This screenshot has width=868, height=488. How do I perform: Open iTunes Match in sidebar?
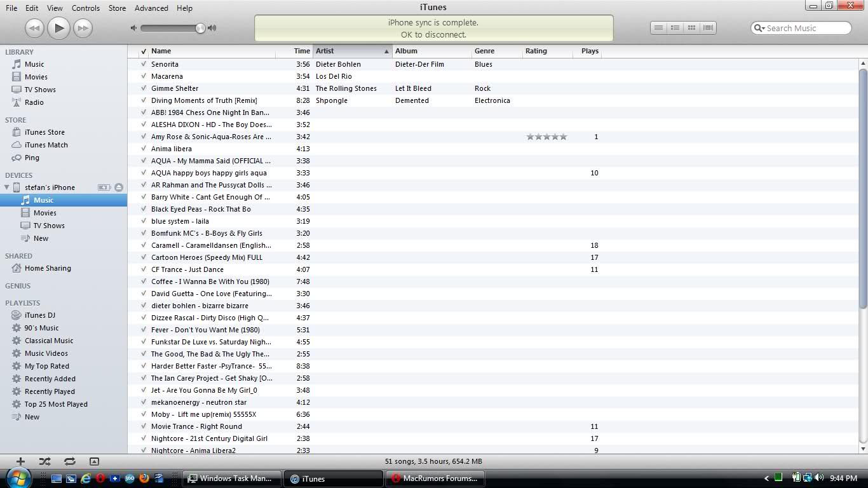point(46,145)
